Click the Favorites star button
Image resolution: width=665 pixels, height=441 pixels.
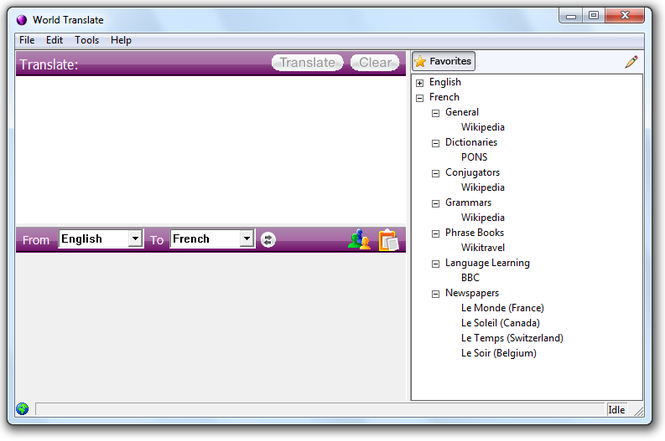[444, 61]
